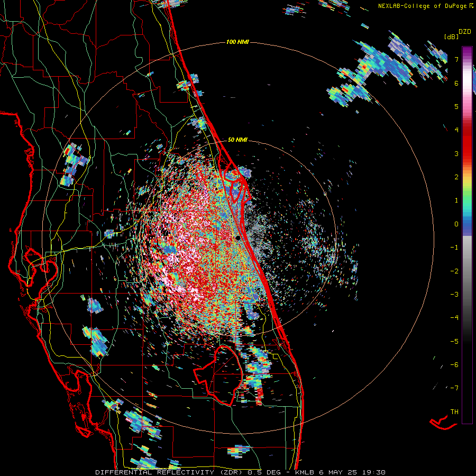Click the 100 NMI range ring label

tap(237, 42)
